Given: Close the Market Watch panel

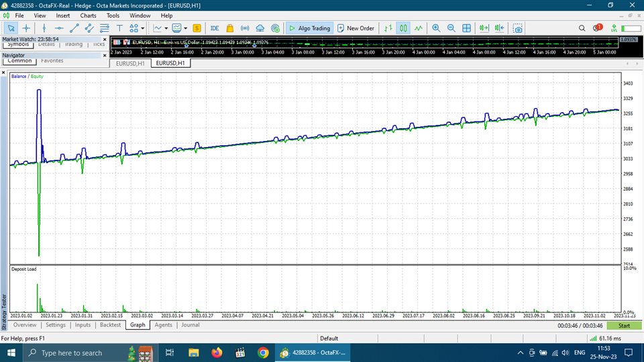Looking at the screenshot, I should pyautogui.click(x=105, y=39).
